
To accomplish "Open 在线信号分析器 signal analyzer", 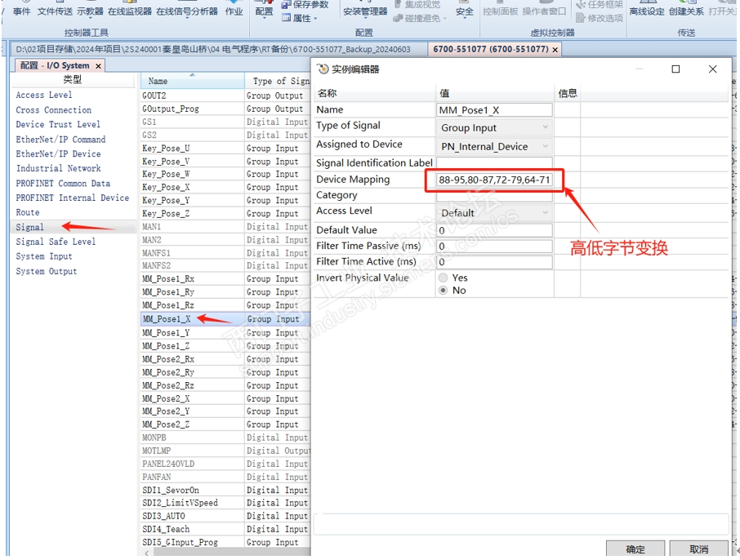I will [x=187, y=11].
